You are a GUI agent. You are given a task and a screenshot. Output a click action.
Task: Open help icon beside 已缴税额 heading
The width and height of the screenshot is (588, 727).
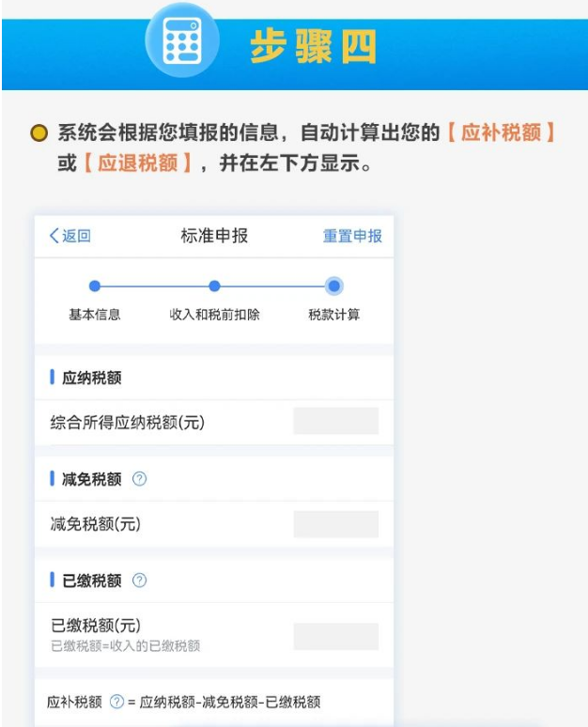point(139,580)
